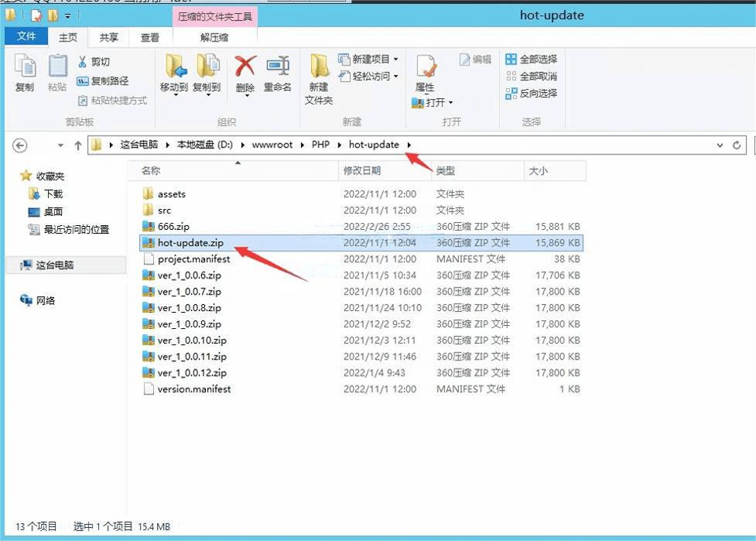Select the version.manifest file icon
Image resolution: width=756 pixels, height=541 pixels.
click(149, 389)
